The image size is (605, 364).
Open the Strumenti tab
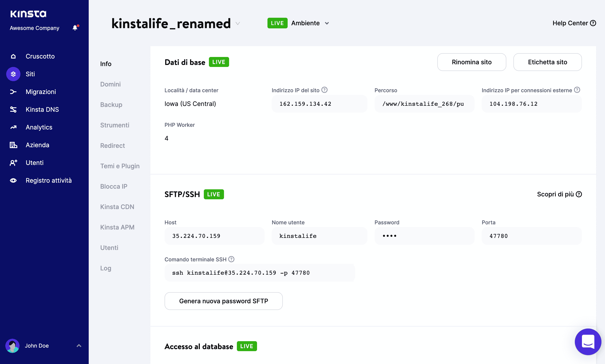[115, 125]
